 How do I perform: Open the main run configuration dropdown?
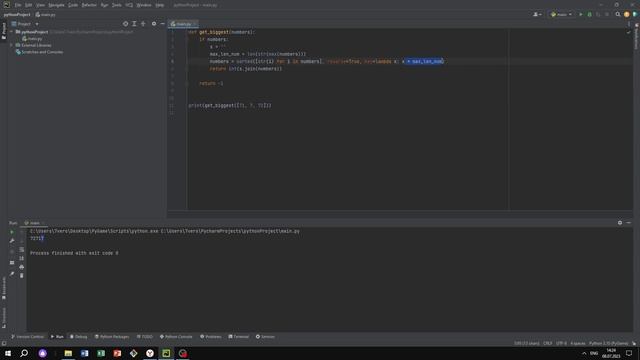click(561, 15)
